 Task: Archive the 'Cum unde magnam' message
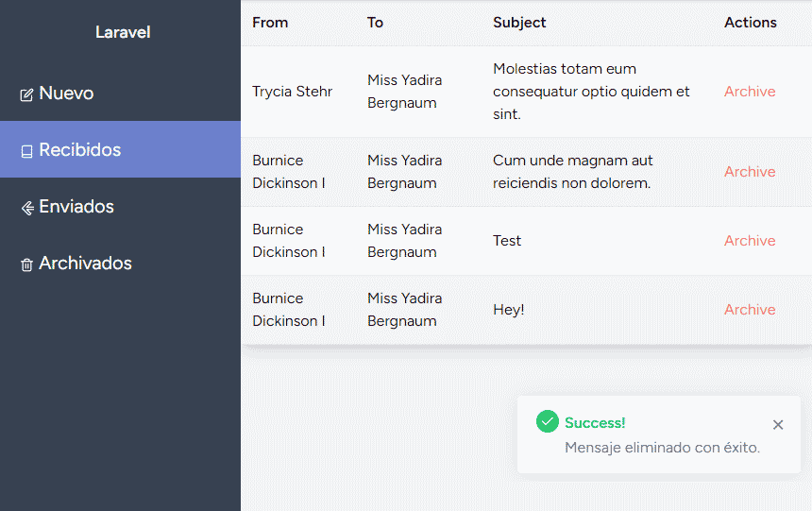pyautogui.click(x=750, y=172)
